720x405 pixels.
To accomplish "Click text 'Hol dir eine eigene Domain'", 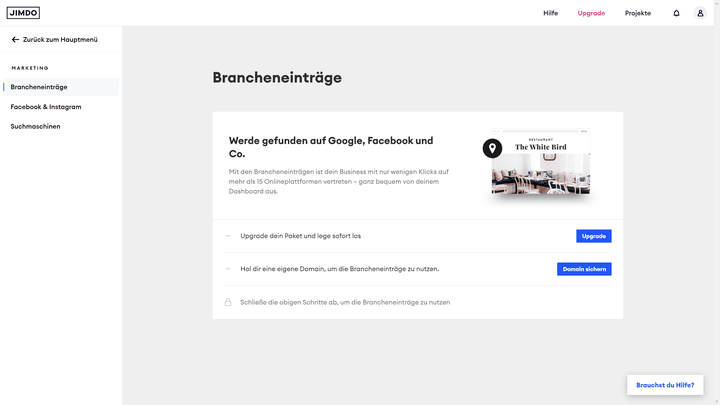I will [281, 269].
